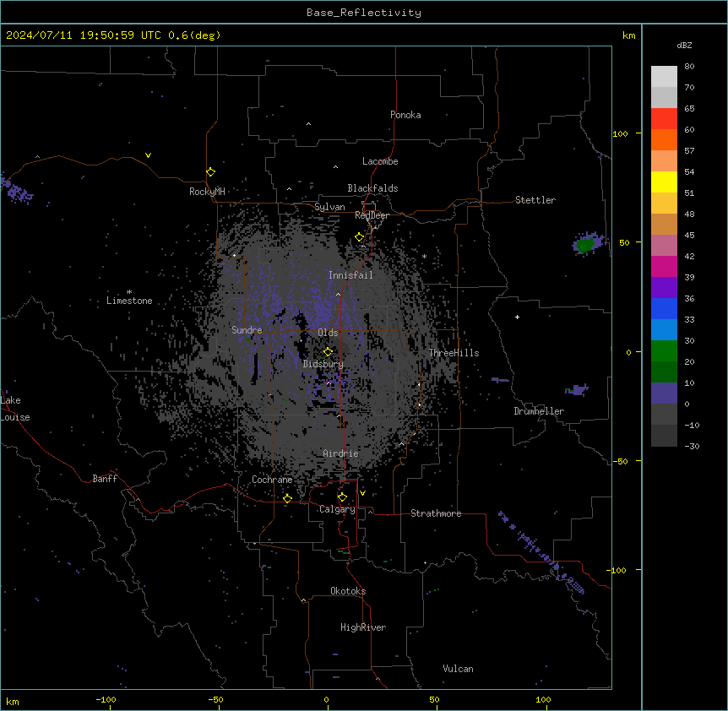Click the 80 value at legend top
This screenshot has height=711, width=728.
click(x=689, y=67)
